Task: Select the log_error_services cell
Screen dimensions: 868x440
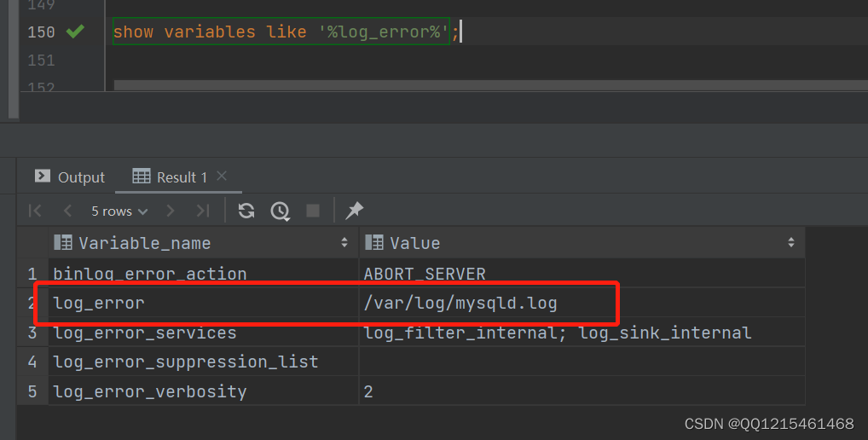Action: point(204,333)
